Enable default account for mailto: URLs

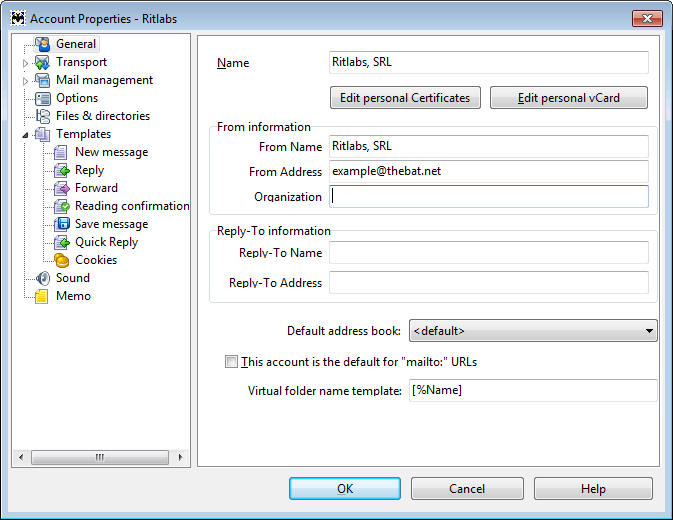point(231,362)
